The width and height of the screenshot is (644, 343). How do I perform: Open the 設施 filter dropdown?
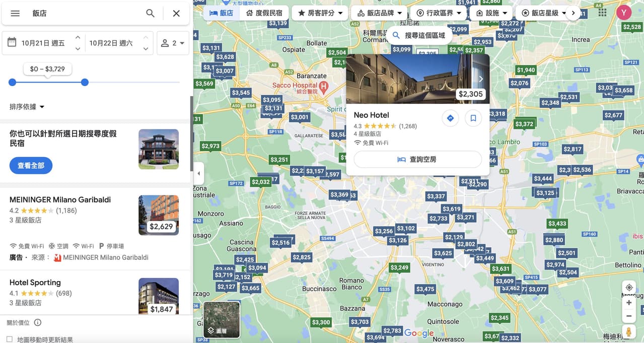491,13
